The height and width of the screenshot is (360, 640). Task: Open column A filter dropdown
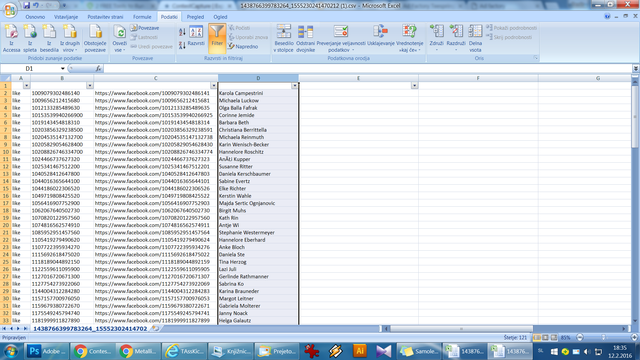point(27,86)
